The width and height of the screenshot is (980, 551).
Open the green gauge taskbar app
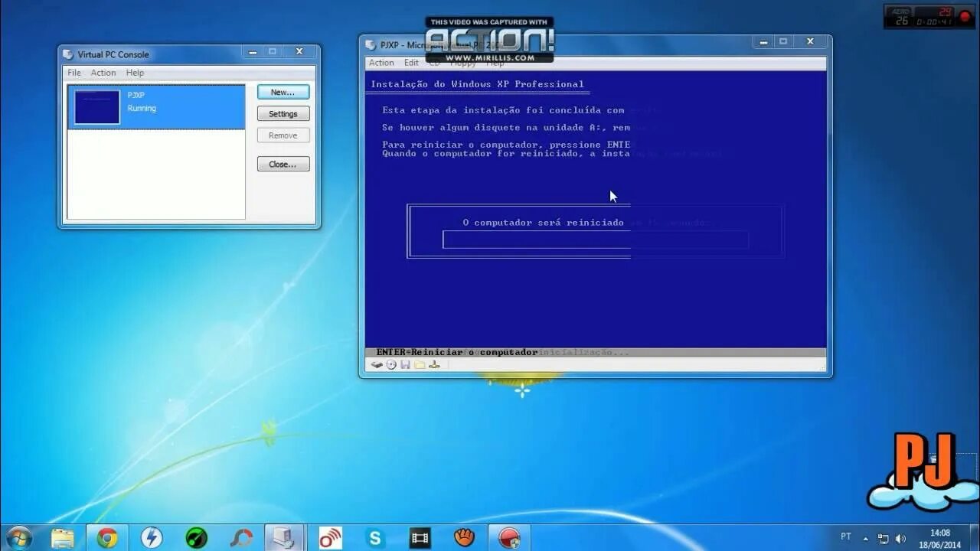pyautogui.click(x=197, y=538)
